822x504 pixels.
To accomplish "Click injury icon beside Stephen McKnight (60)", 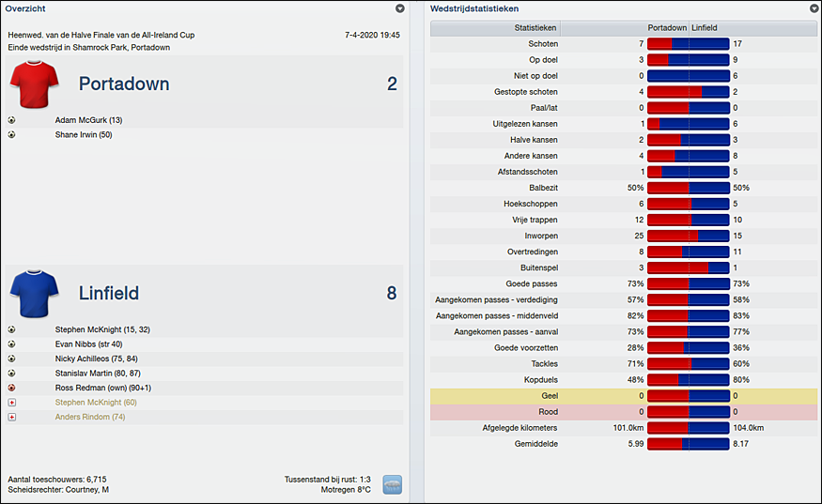I will coord(11,403).
